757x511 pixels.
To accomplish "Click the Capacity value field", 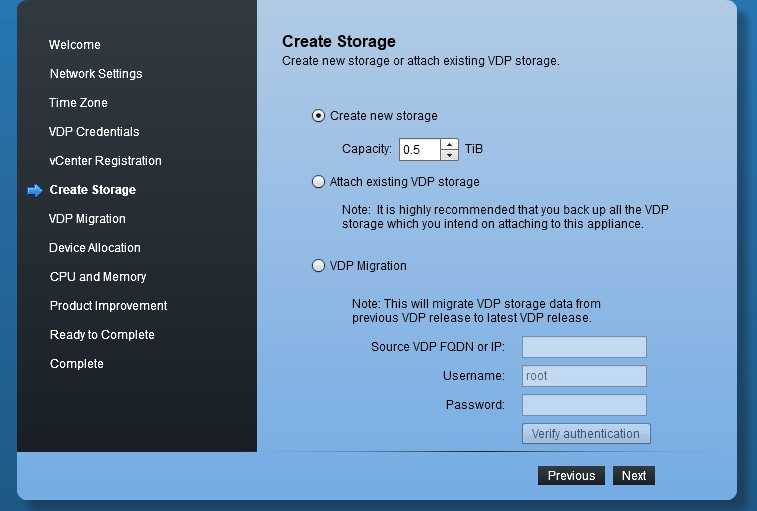I will pos(420,150).
